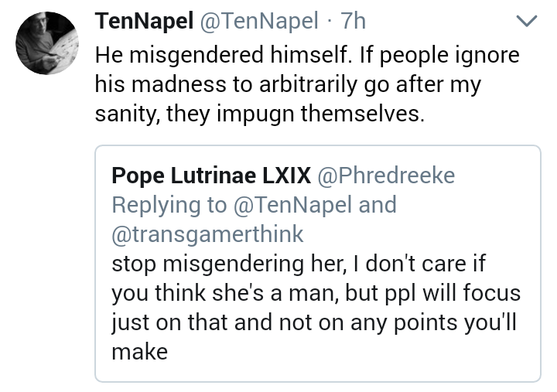Open the gray @TenNapel handle in header
Screen dimensions: 557x392
[259, 21]
